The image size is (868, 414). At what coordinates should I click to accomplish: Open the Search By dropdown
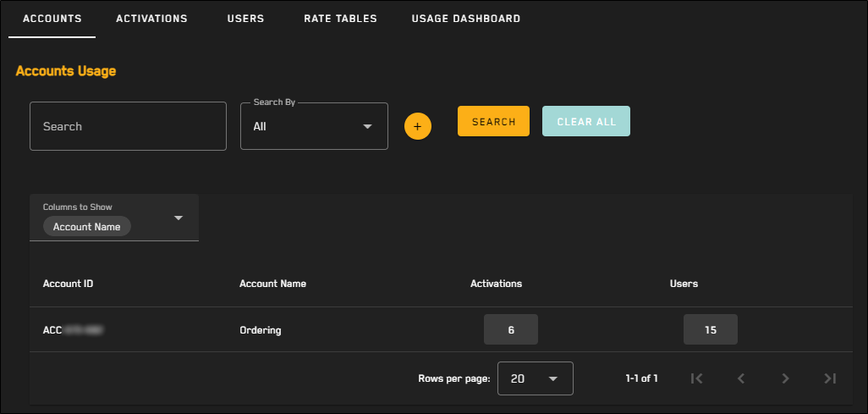tap(314, 126)
